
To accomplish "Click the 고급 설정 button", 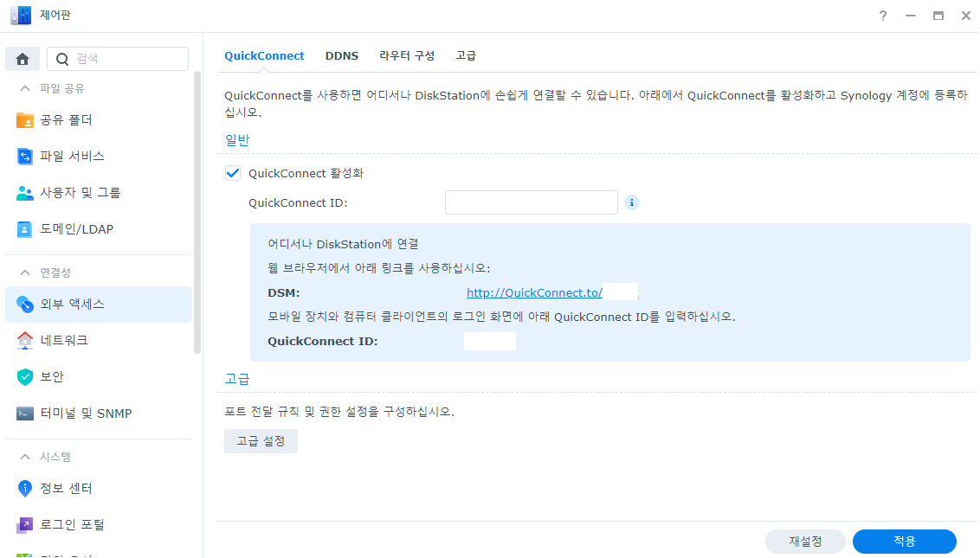I will pos(261,441).
